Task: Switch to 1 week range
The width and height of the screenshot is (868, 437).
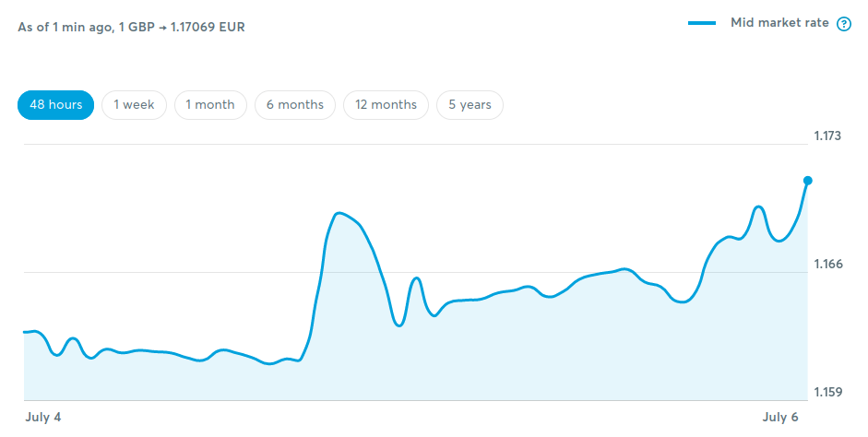Action: (x=134, y=105)
